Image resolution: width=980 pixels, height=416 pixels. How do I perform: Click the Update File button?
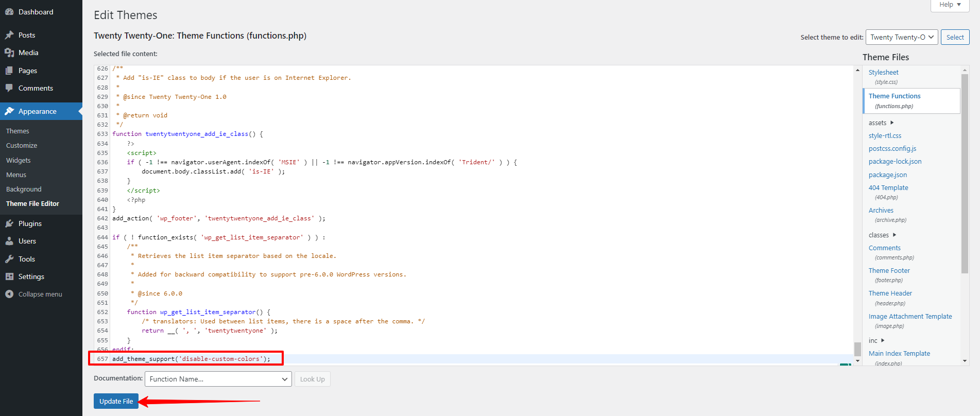click(116, 401)
